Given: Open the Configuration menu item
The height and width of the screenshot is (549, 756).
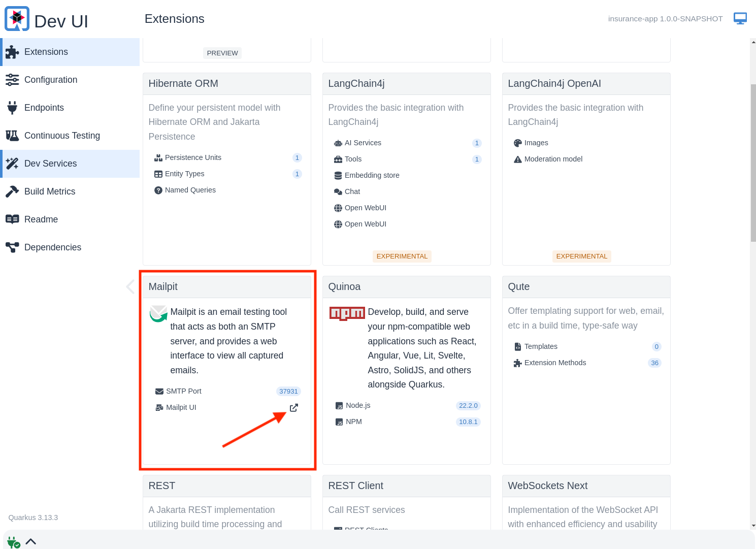Looking at the screenshot, I should [51, 80].
